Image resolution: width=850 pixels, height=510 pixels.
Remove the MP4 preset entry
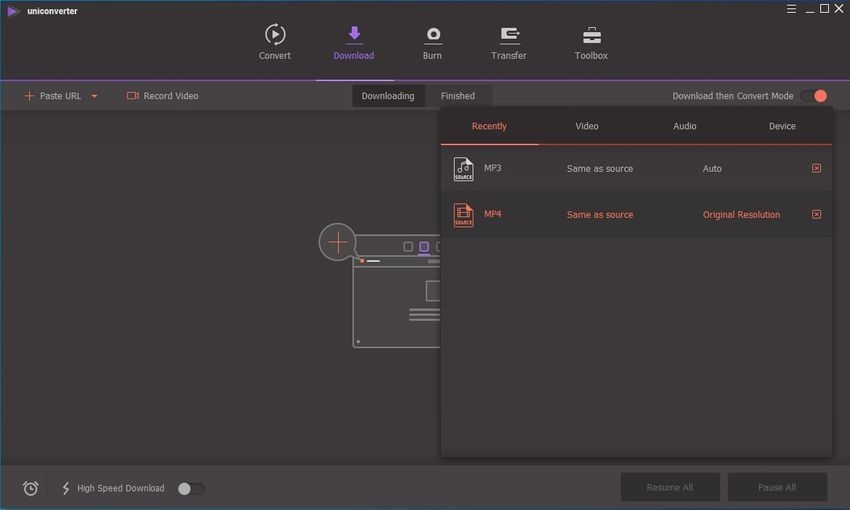(816, 214)
